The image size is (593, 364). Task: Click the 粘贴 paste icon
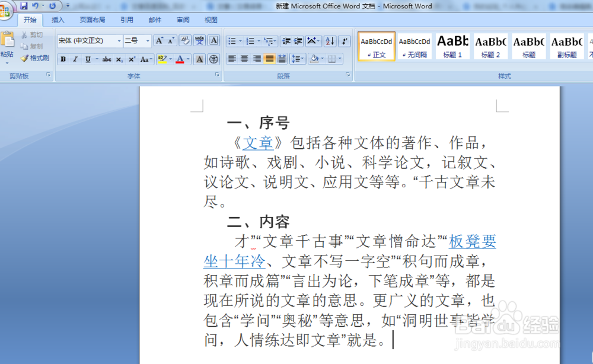(x=7, y=40)
